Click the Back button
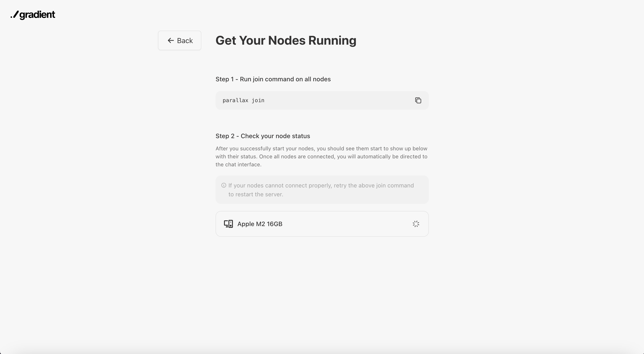 (x=180, y=40)
